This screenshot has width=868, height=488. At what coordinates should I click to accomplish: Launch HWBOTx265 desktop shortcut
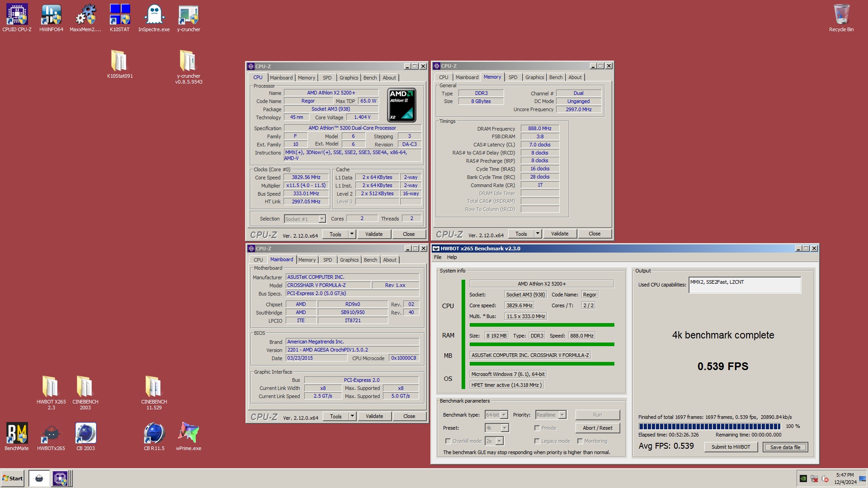[x=51, y=436]
